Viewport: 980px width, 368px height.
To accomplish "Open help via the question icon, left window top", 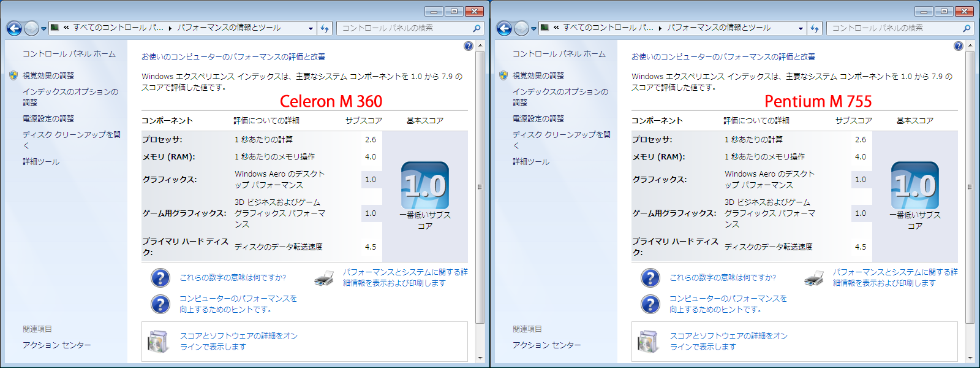I will tap(469, 46).
